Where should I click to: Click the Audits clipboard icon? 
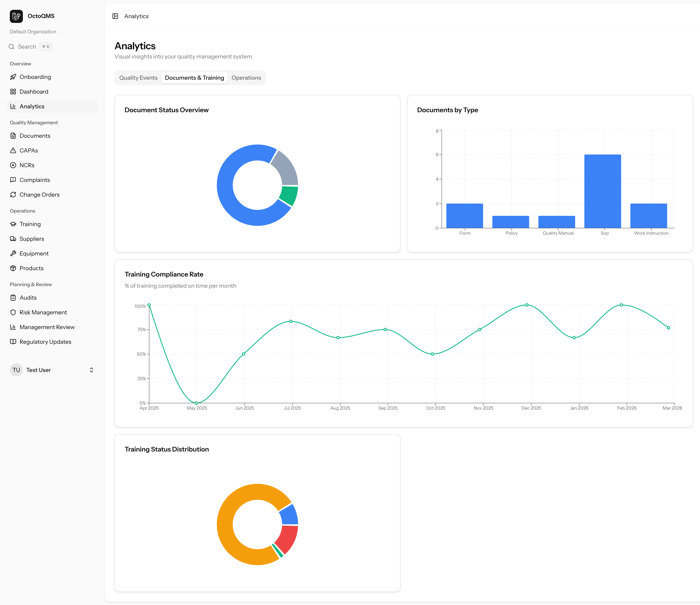[13, 298]
